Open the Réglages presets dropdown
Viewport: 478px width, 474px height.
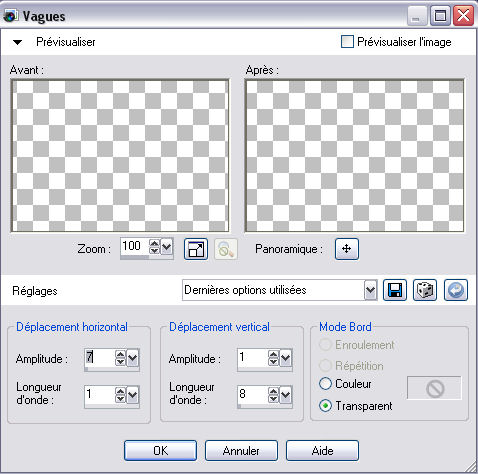pos(370,290)
